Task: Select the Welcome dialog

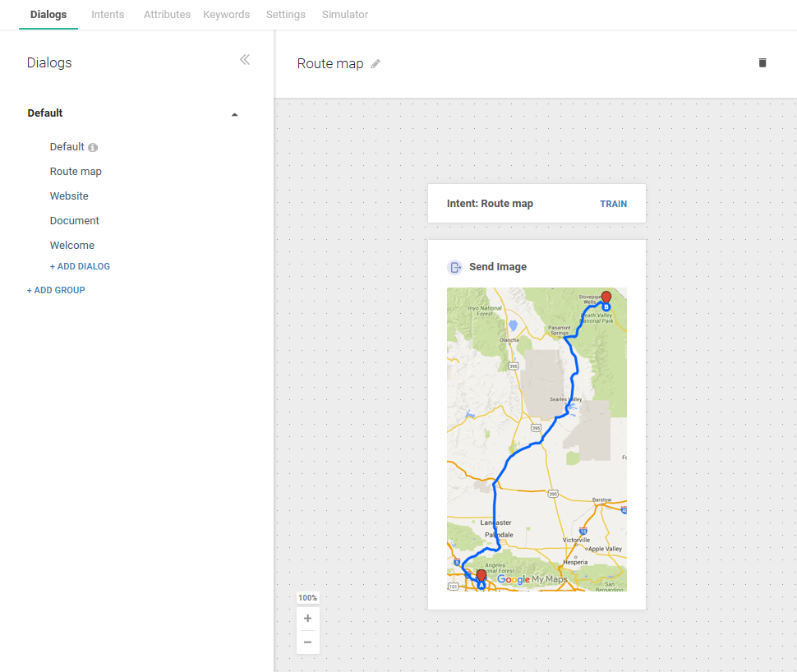Action: pyautogui.click(x=72, y=245)
